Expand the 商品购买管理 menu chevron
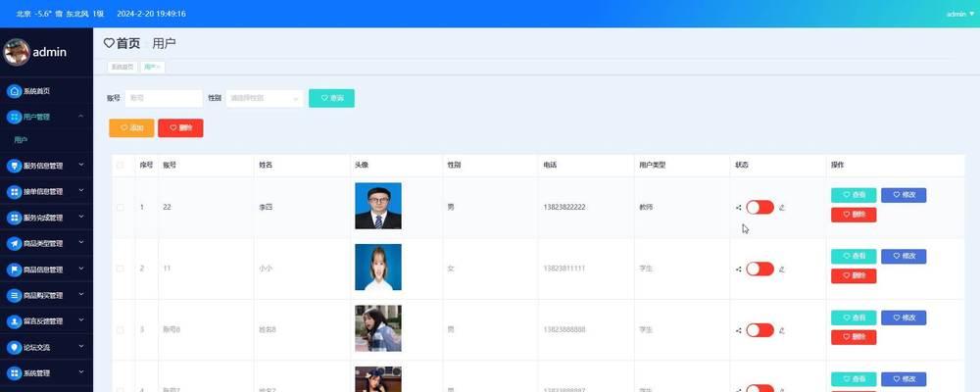Viewport: 980px width, 392px height. (x=80, y=294)
